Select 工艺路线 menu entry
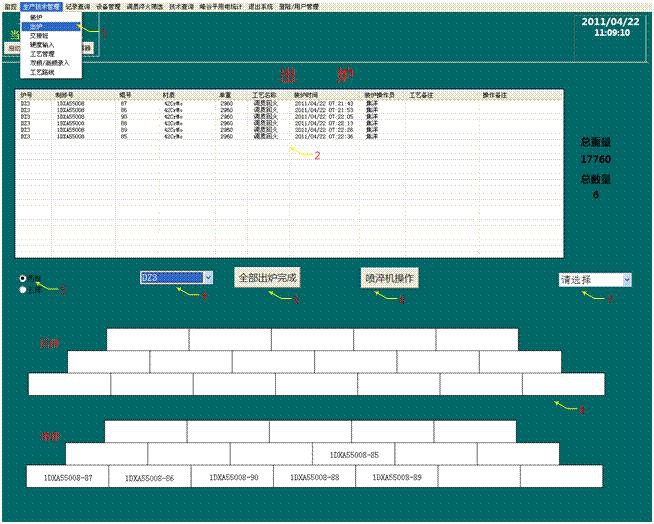 click(42, 71)
